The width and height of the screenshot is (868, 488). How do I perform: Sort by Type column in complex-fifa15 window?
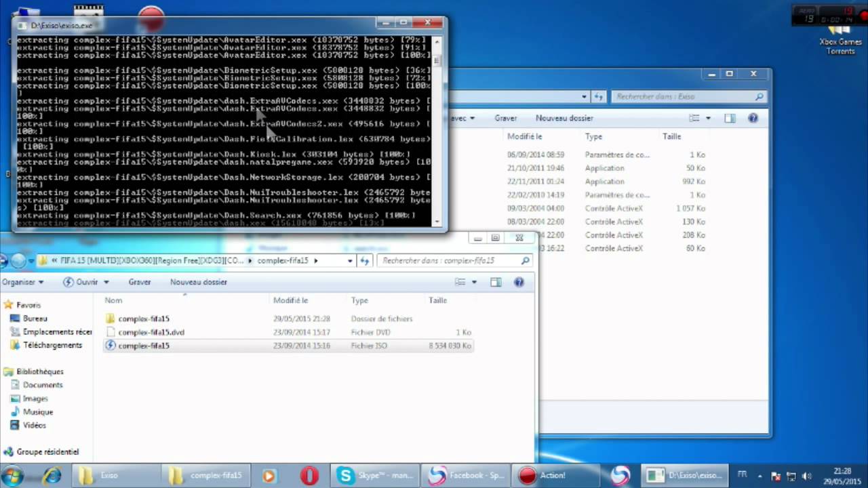pyautogui.click(x=359, y=300)
